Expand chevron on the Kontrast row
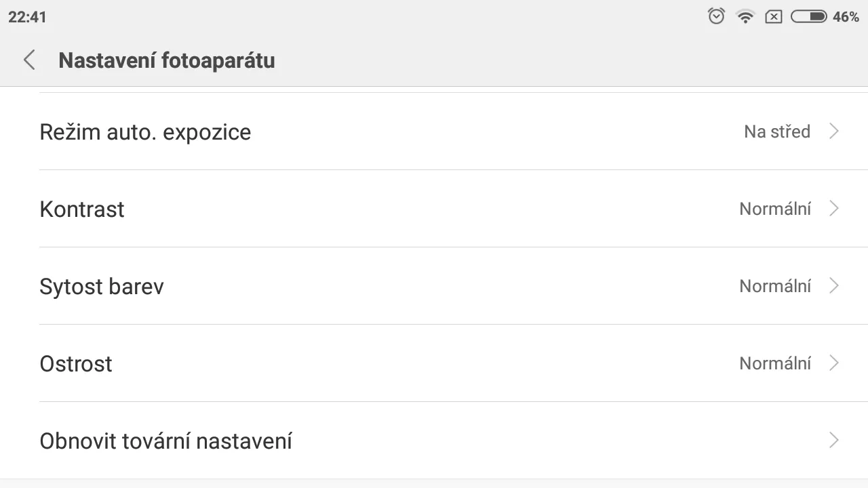Image resolution: width=868 pixels, height=488 pixels. coord(835,209)
